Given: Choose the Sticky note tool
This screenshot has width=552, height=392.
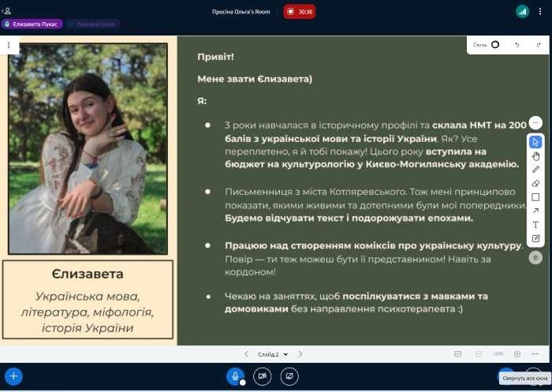Looking at the screenshot, I should 535,238.
